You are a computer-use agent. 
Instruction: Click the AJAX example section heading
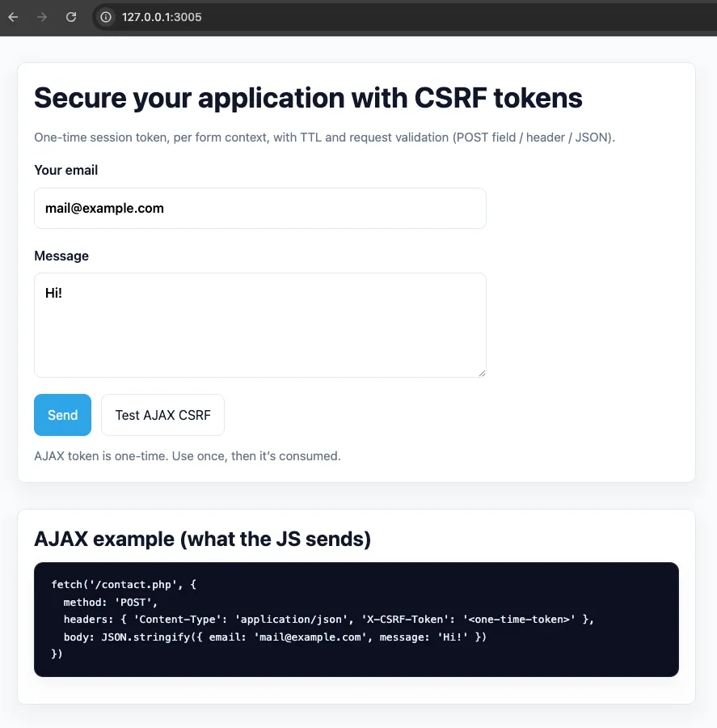click(202, 539)
